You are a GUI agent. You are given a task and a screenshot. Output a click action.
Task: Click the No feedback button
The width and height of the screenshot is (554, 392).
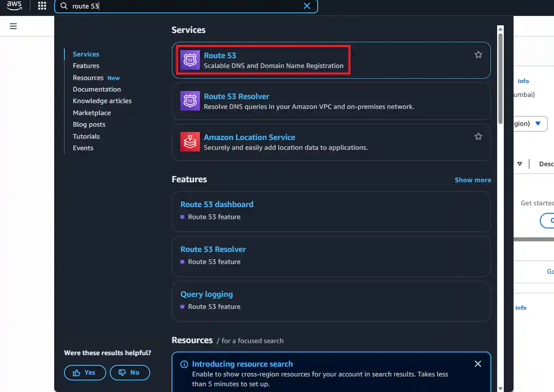point(130,373)
